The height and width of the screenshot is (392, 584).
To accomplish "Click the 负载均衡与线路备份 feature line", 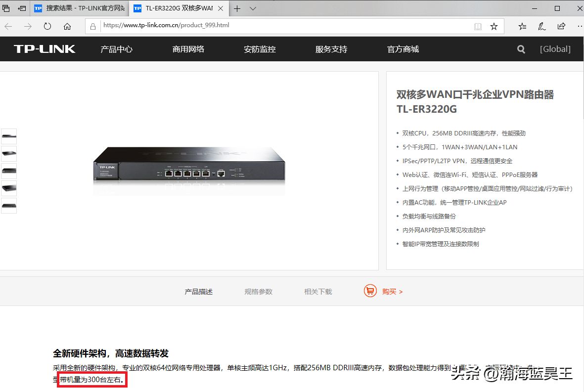I will (x=429, y=217).
